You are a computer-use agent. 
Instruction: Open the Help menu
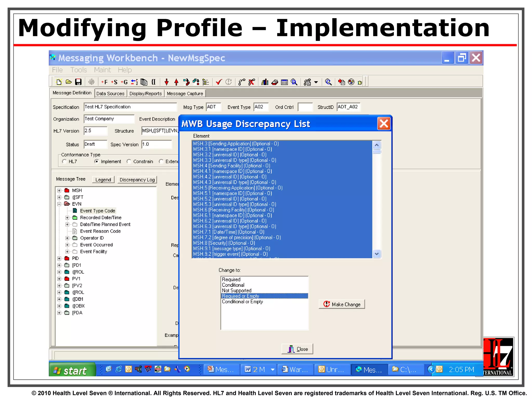pyautogui.click(x=125, y=70)
